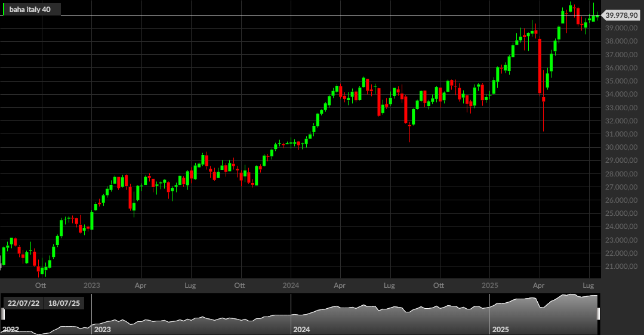Click the 2024 marker in the navigator

tap(301, 329)
